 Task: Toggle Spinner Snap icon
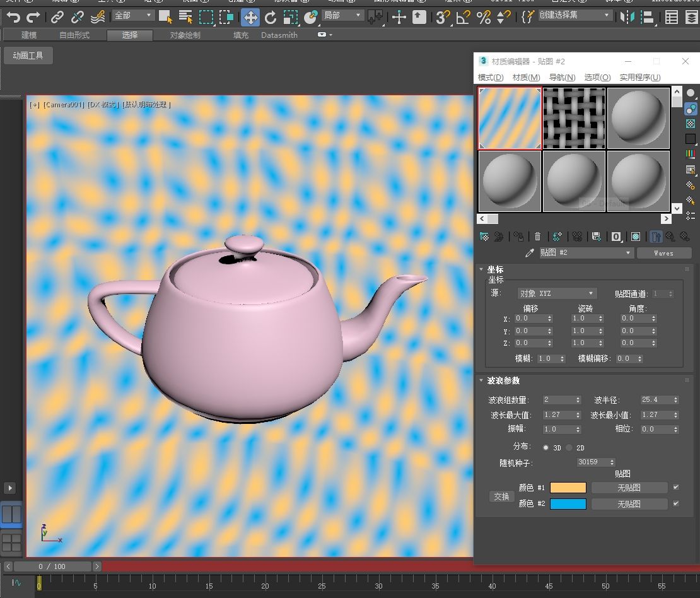(x=504, y=18)
